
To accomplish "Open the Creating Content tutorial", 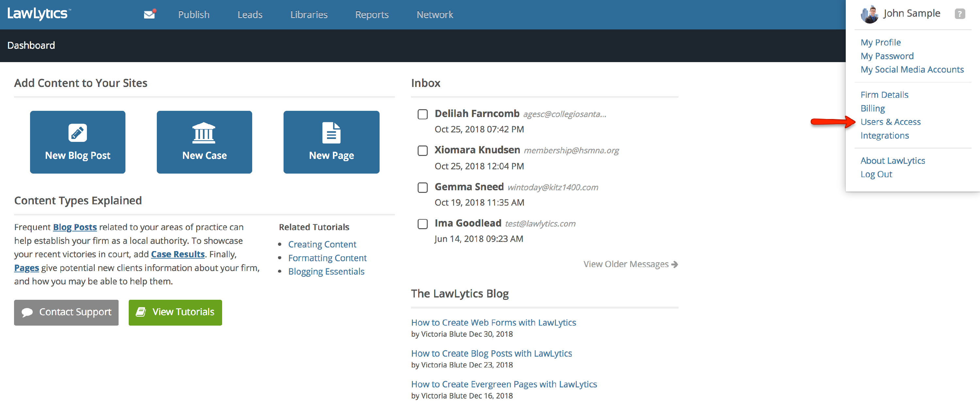I will point(322,244).
